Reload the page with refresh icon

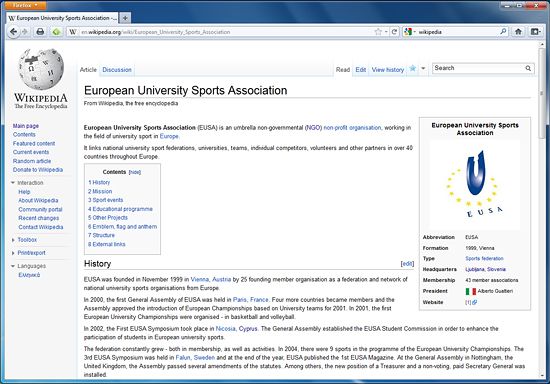tap(394, 32)
